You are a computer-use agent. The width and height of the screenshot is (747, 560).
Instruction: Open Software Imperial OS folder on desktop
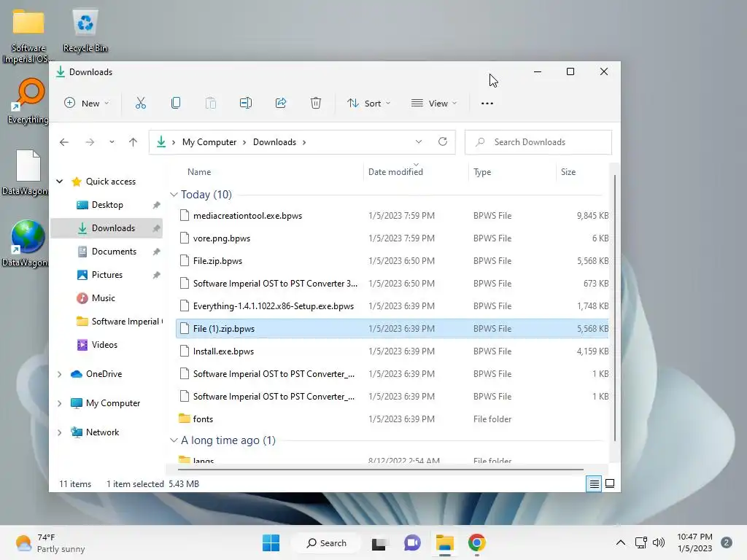tap(28, 37)
